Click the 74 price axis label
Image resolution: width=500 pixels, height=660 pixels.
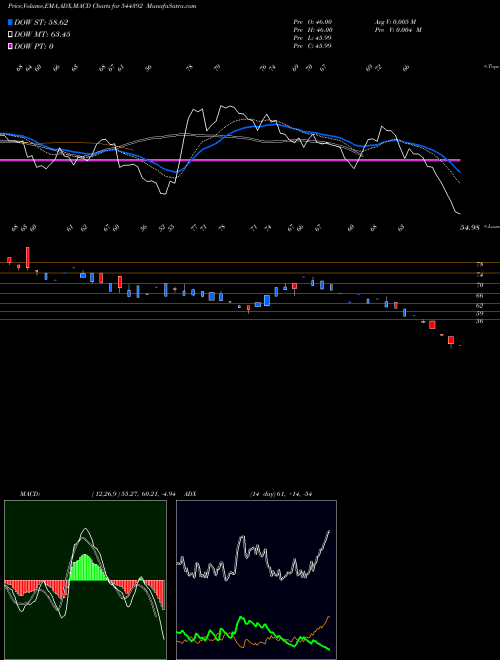(x=479, y=275)
